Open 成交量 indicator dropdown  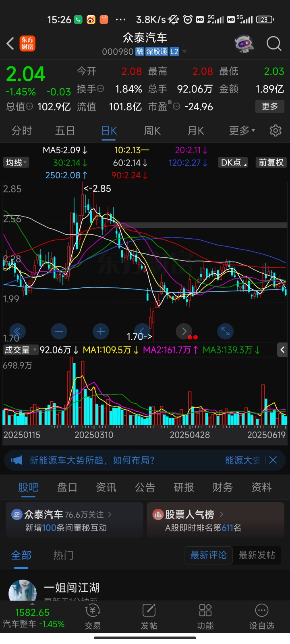(21, 350)
